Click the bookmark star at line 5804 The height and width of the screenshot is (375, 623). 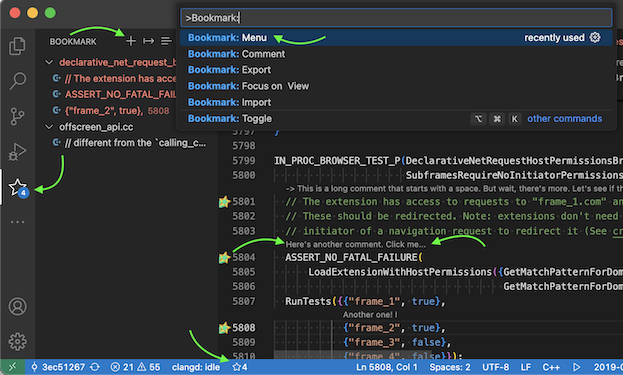pos(224,257)
